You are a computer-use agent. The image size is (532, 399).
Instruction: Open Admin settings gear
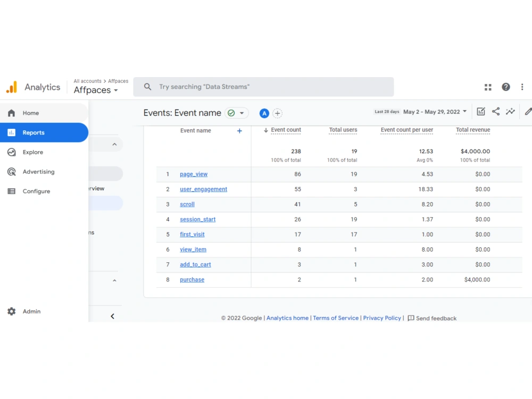point(12,311)
